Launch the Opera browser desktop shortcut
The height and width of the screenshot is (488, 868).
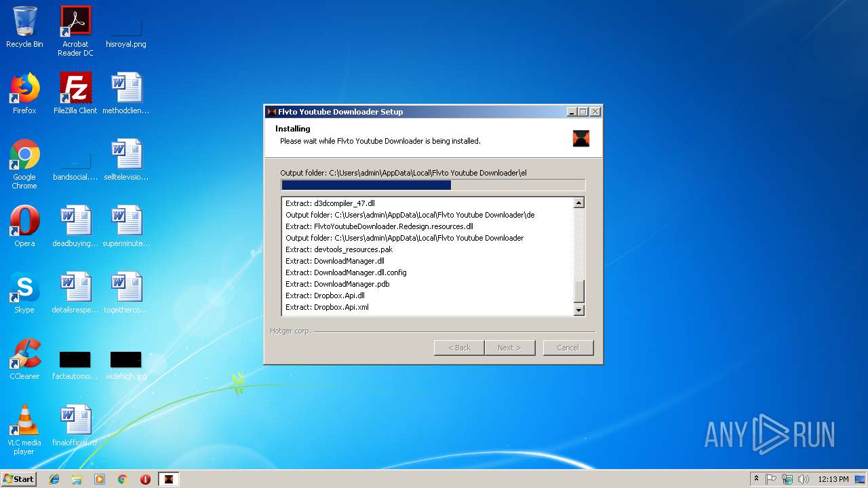pos(24,226)
